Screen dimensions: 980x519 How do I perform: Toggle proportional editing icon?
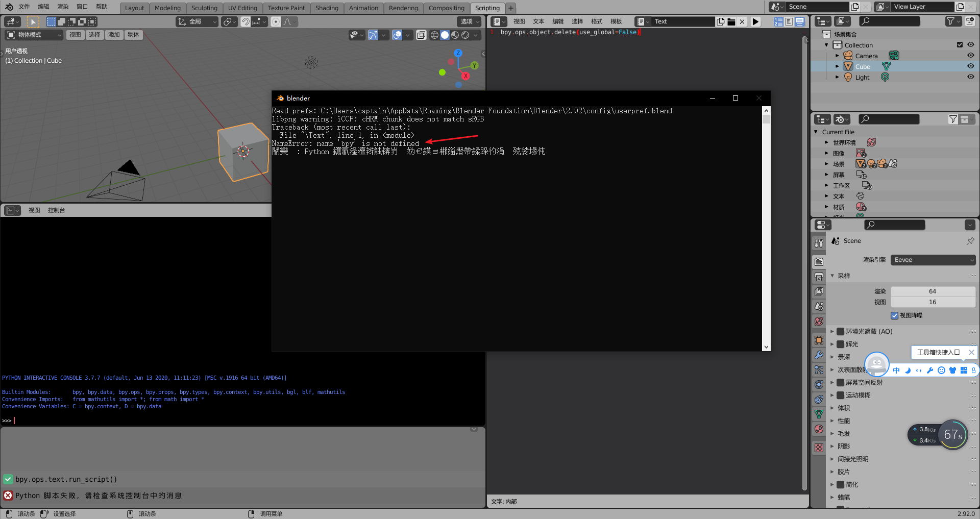click(x=276, y=21)
